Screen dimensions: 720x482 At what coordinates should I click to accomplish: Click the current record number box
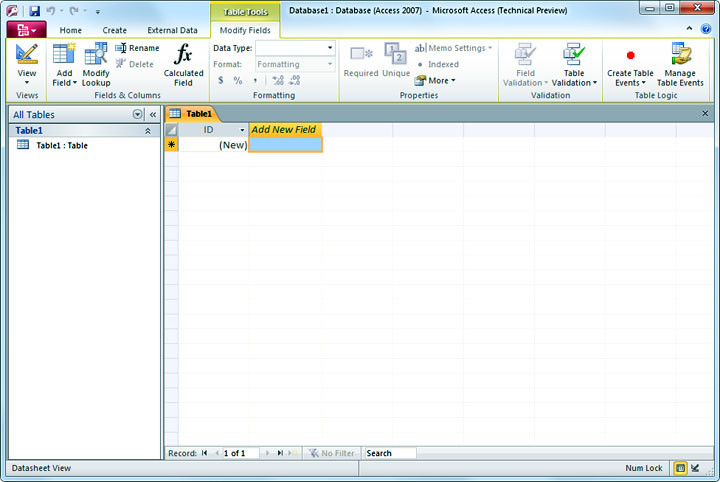point(241,453)
